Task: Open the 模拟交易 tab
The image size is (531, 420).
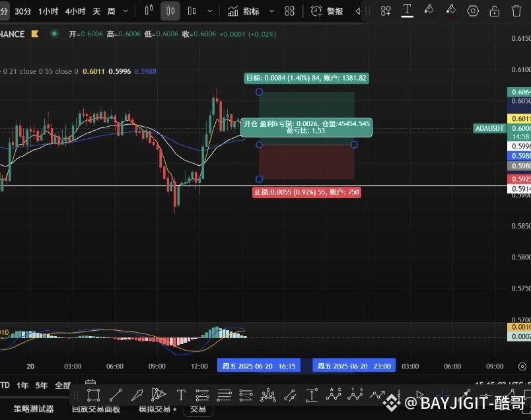Action: (x=155, y=409)
